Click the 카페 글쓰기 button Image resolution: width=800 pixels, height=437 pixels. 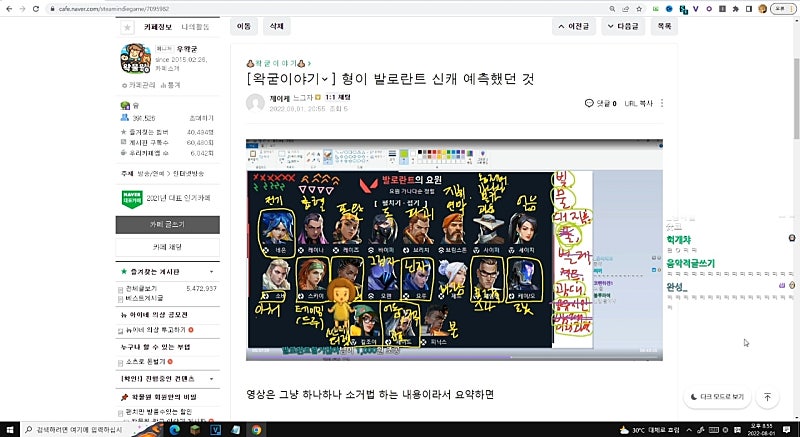point(167,224)
